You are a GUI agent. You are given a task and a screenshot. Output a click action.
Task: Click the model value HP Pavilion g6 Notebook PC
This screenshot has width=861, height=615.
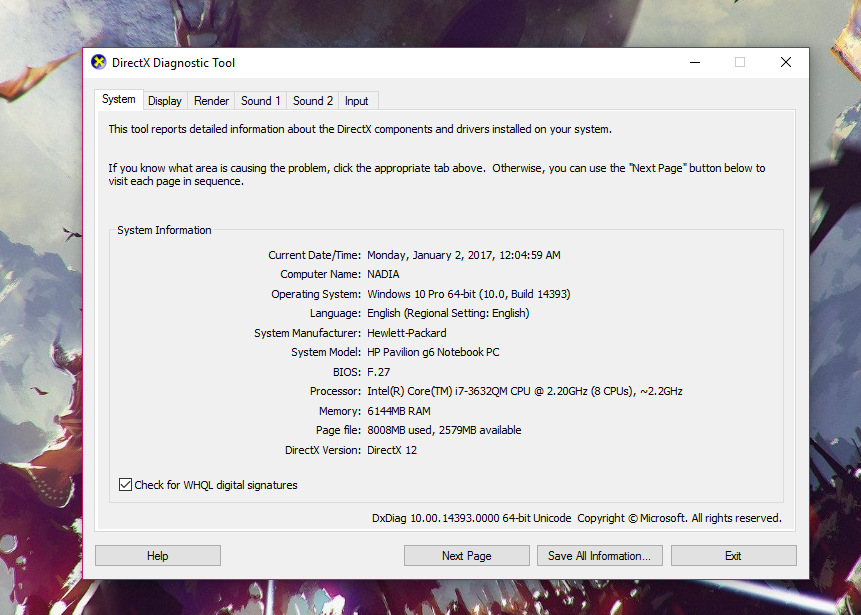coord(433,353)
